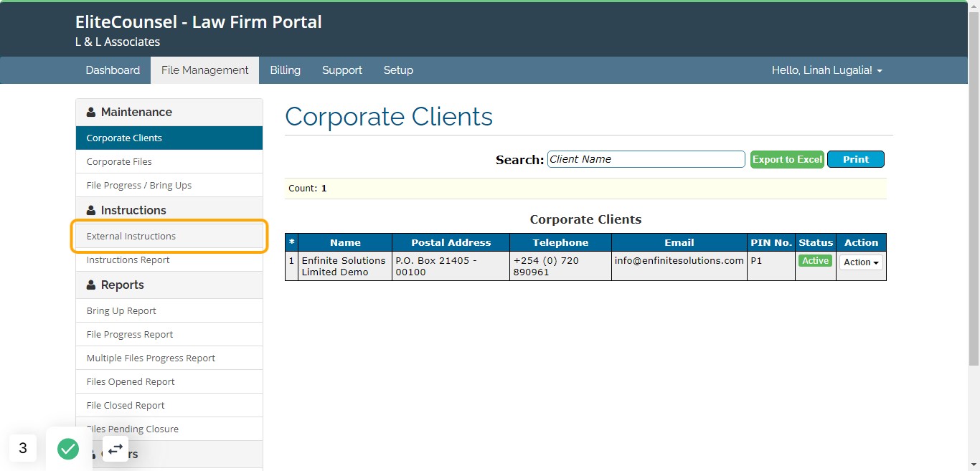Select Corporate Clients in the sidebar
Screen dimensions: 980x471
pos(169,138)
